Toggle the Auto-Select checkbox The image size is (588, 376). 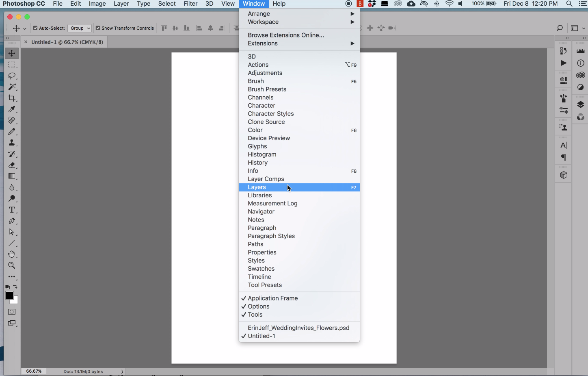[x=35, y=28]
